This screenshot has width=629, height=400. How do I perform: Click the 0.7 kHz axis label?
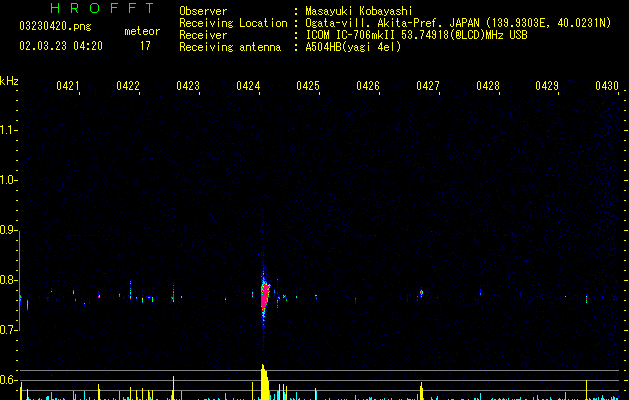8,330
